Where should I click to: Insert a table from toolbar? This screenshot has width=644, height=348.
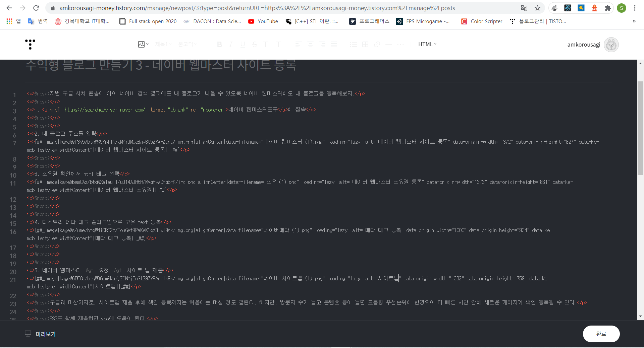365,44
